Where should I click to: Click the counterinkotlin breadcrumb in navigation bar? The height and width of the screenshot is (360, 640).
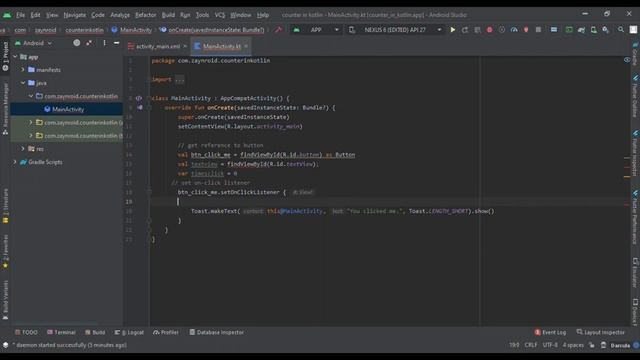click(84, 30)
